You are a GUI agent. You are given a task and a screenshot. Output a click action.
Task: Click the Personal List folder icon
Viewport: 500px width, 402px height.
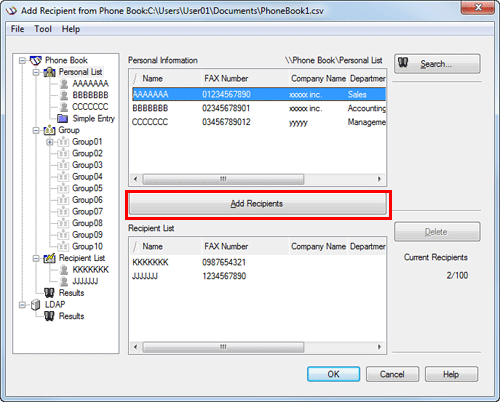pyautogui.click(x=49, y=72)
